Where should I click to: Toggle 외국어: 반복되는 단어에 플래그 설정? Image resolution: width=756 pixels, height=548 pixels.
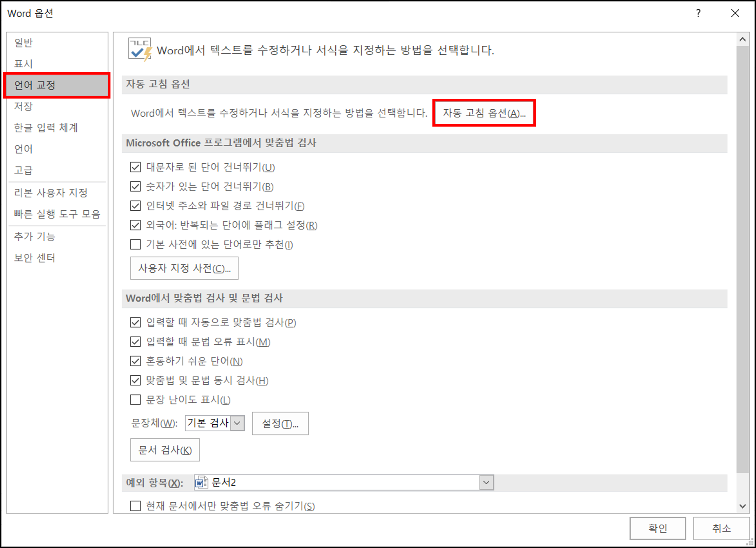[x=135, y=225]
